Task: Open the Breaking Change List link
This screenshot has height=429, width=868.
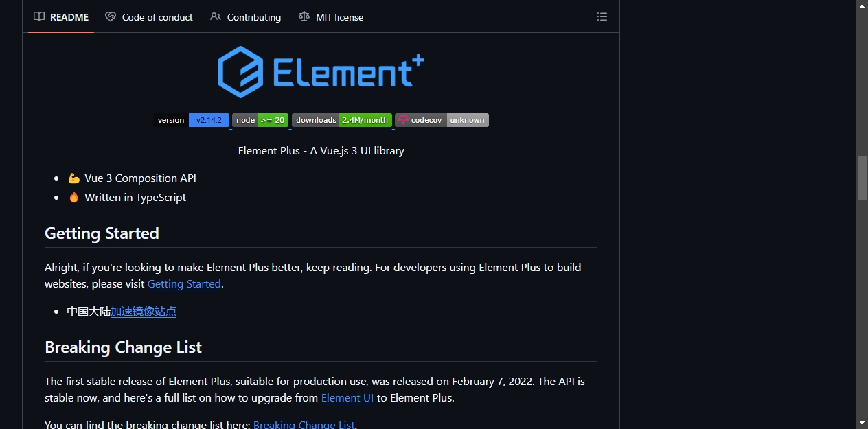Action: point(304,425)
